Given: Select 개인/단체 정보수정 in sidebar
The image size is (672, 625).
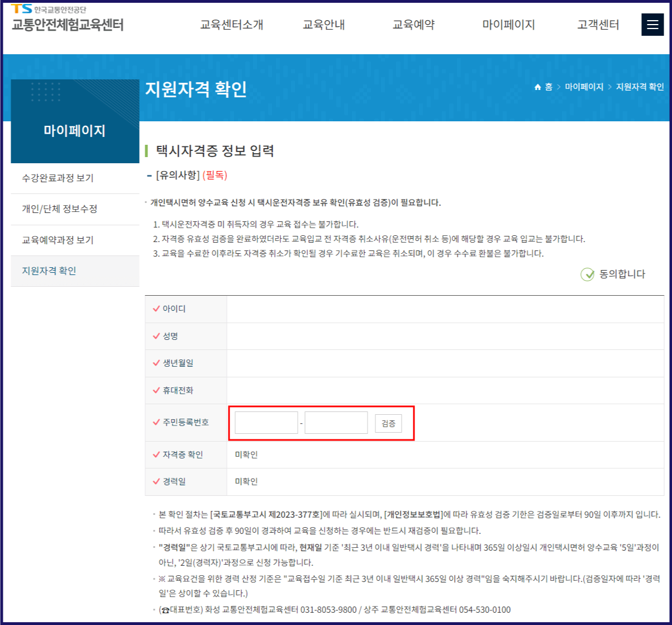Looking at the screenshot, I should [x=75, y=209].
